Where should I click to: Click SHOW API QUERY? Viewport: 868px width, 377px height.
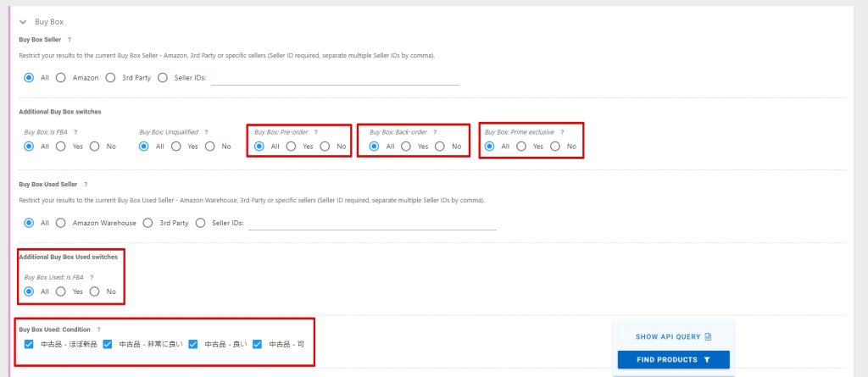673,336
